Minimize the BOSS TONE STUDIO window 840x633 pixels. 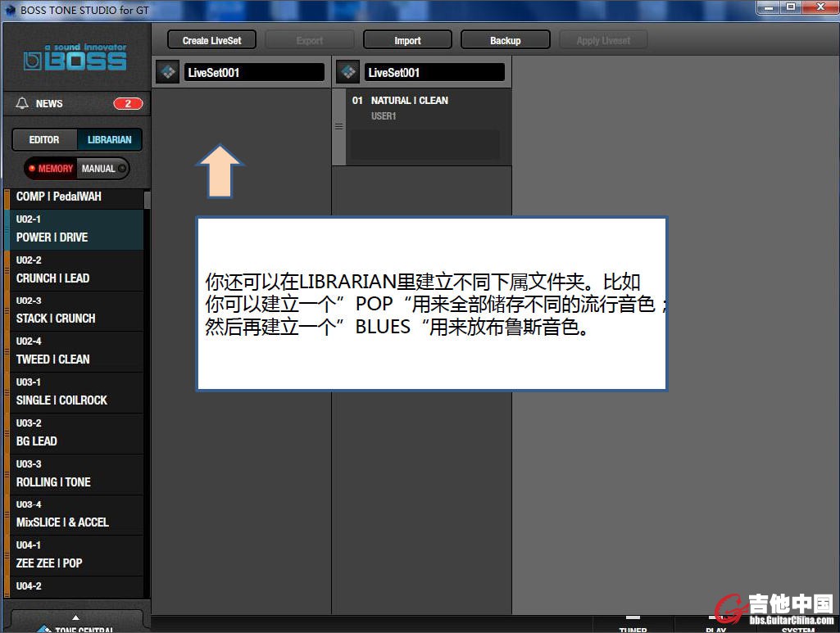pos(770,7)
